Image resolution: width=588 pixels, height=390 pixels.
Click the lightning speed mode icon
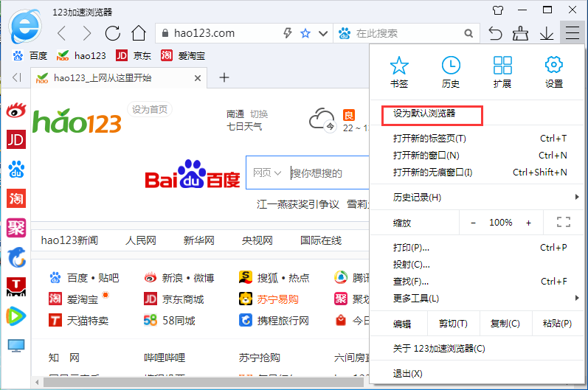[x=288, y=33]
